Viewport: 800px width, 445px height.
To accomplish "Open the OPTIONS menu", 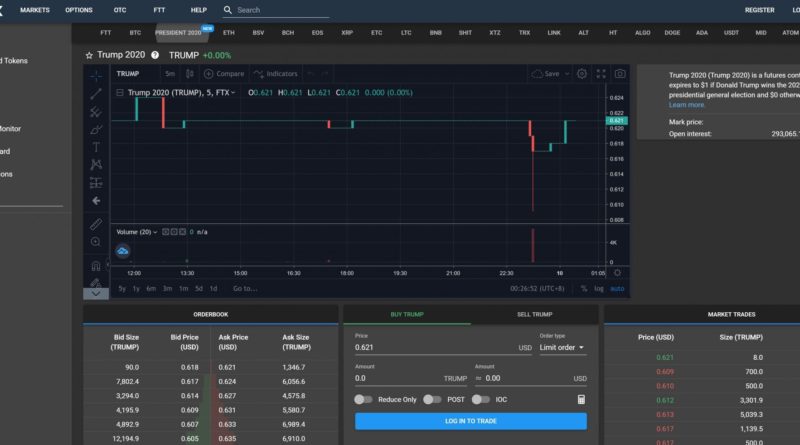I will [79, 10].
